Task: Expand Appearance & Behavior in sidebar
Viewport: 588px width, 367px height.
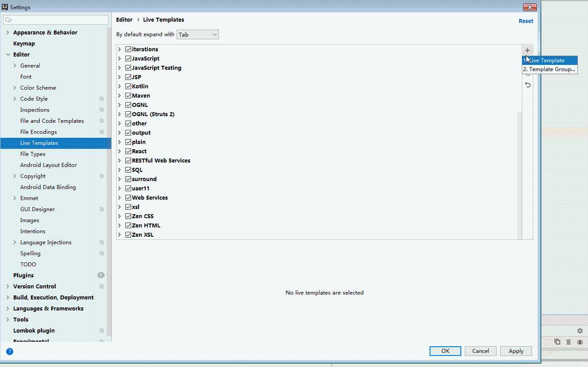Action: click(8, 33)
